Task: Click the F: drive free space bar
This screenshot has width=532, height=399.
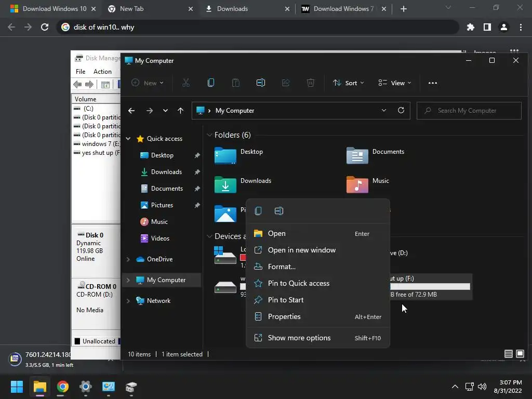Action: 430,287
